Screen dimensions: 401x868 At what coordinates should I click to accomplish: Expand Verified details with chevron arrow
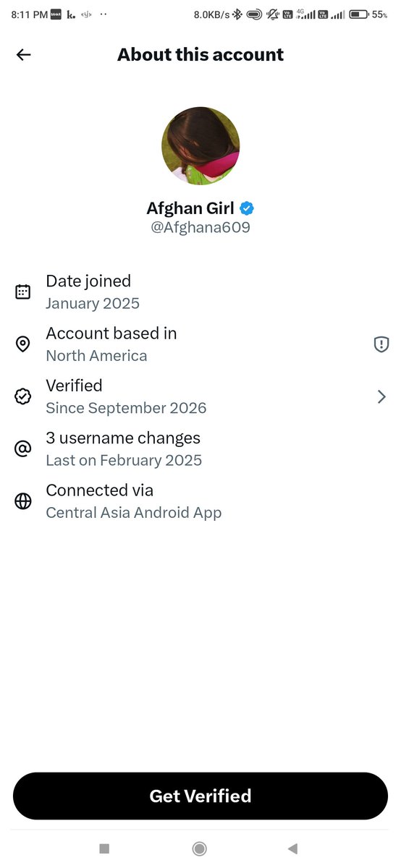[381, 396]
